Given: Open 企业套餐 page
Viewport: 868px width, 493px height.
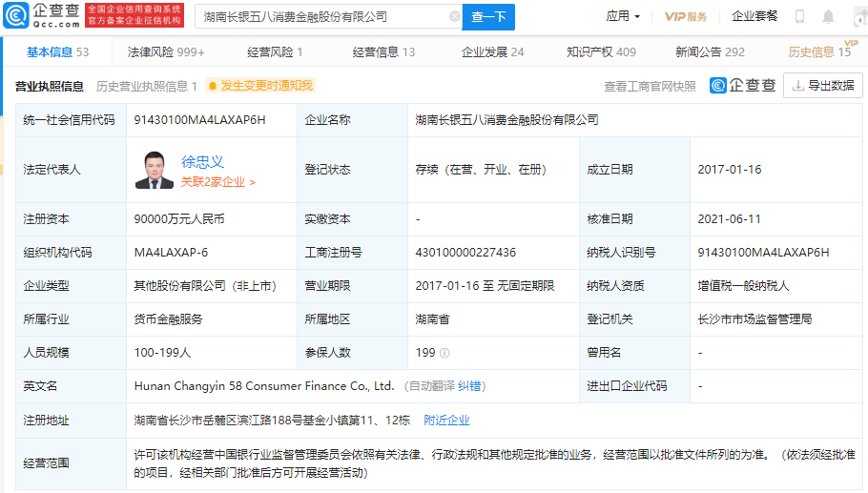Looking at the screenshot, I should 754,16.
